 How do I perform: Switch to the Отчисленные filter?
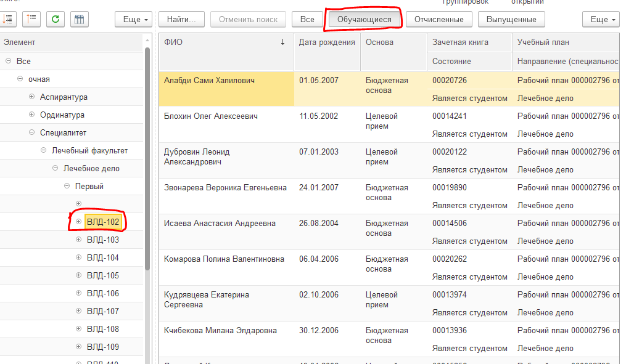coord(439,20)
